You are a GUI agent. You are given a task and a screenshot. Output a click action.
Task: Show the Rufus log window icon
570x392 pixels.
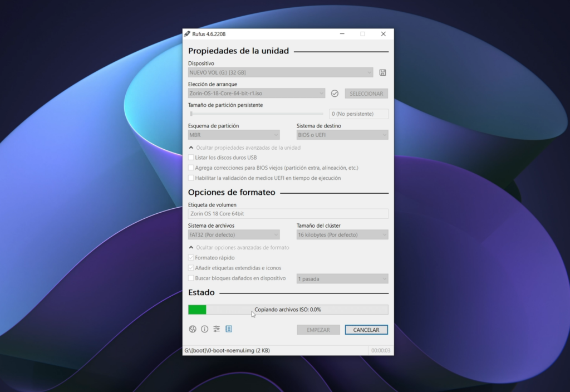(228, 329)
